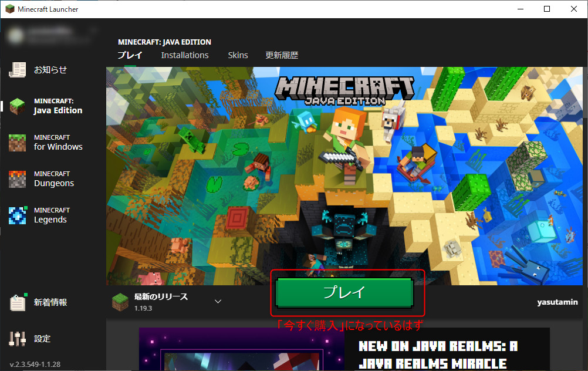The height and width of the screenshot is (371, 588).
Task: Maximize the Minecraft Launcher window
Action: [547, 9]
